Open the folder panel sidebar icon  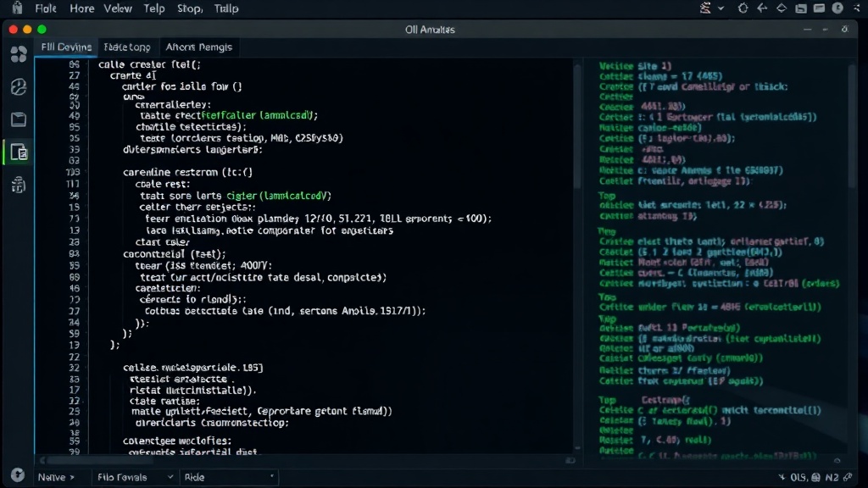pyautogui.click(x=19, y=119)
